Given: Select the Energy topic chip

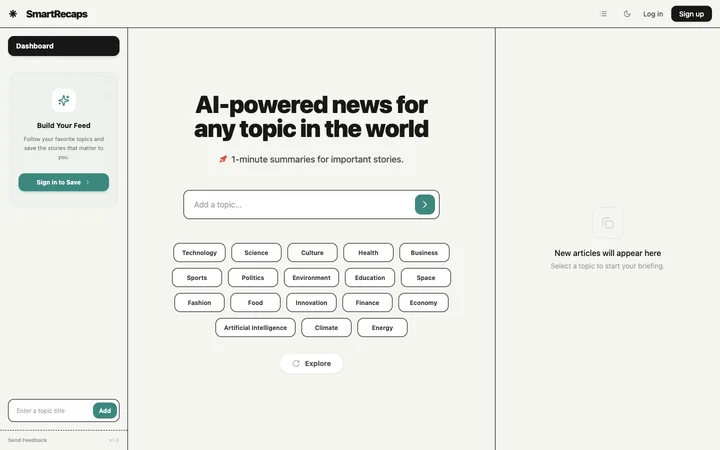Looking at the screenshot, I should (382, 328).
